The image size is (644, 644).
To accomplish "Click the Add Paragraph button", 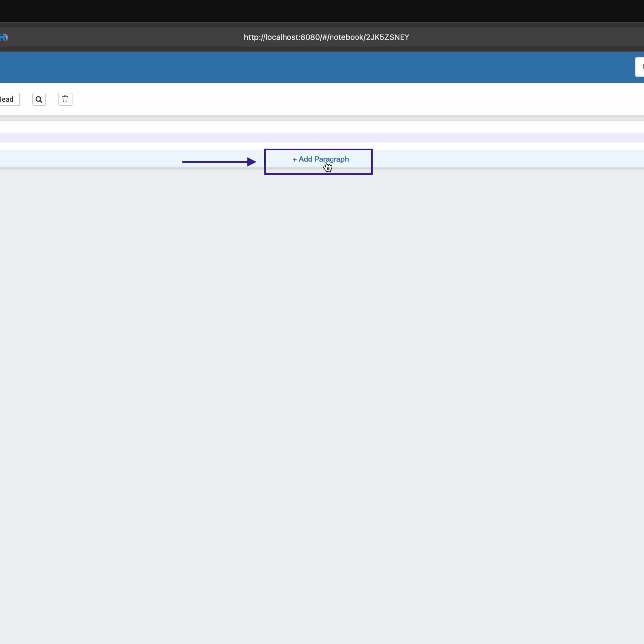I will coord(318,162).
